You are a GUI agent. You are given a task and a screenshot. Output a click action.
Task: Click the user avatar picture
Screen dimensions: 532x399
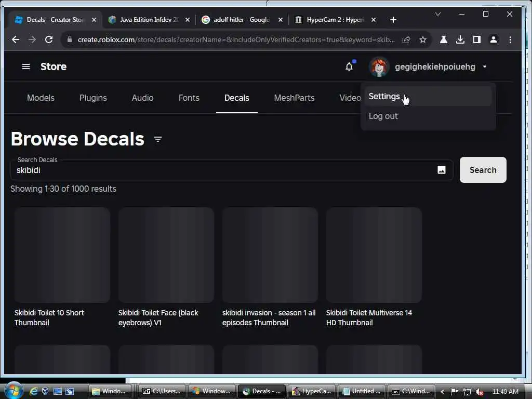click(379, 67)
